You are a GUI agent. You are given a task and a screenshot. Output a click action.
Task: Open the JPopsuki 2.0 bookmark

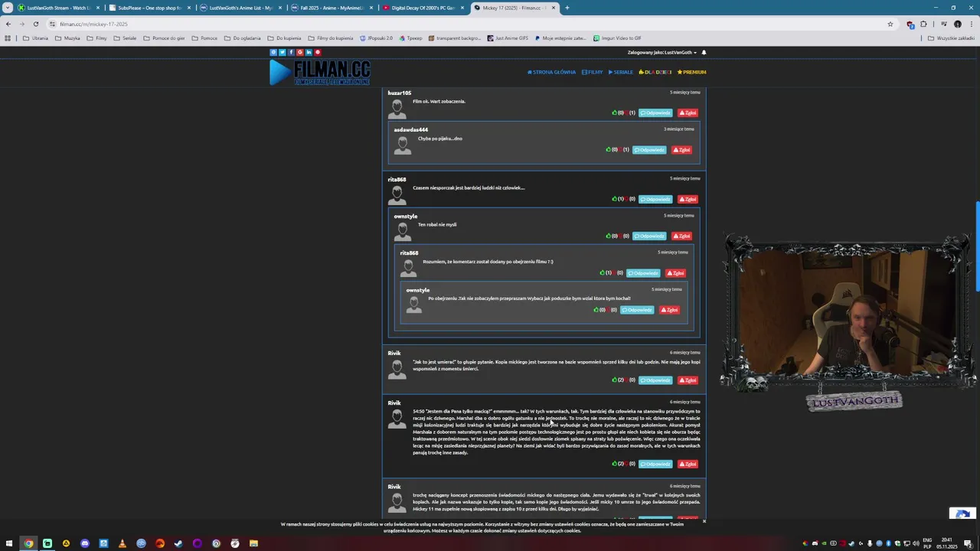tap(376, 37)
